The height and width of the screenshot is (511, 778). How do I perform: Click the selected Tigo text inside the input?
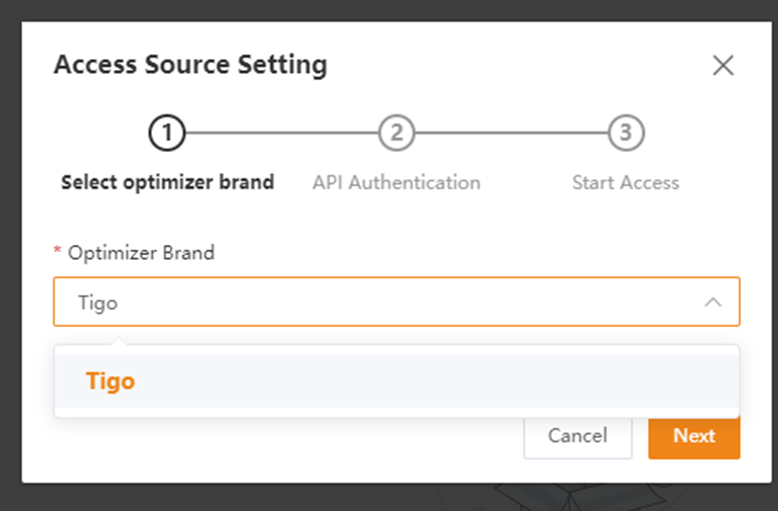(98, 303)
